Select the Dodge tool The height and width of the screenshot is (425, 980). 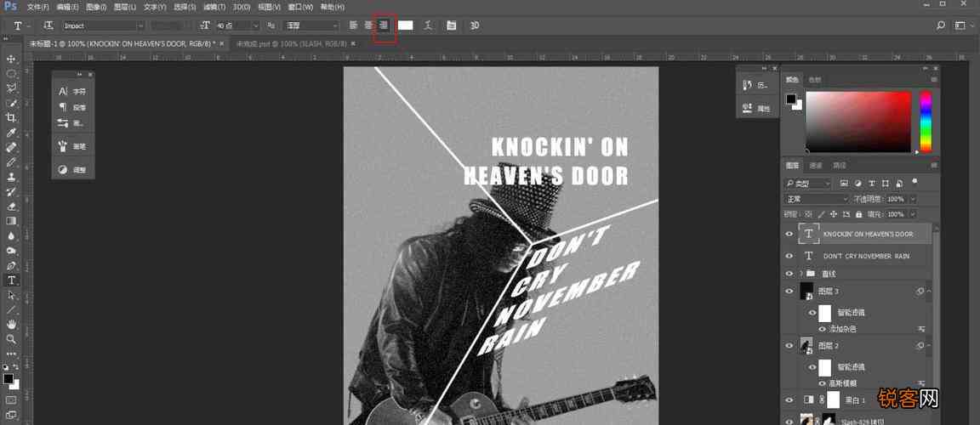click(x=10, y=251)
